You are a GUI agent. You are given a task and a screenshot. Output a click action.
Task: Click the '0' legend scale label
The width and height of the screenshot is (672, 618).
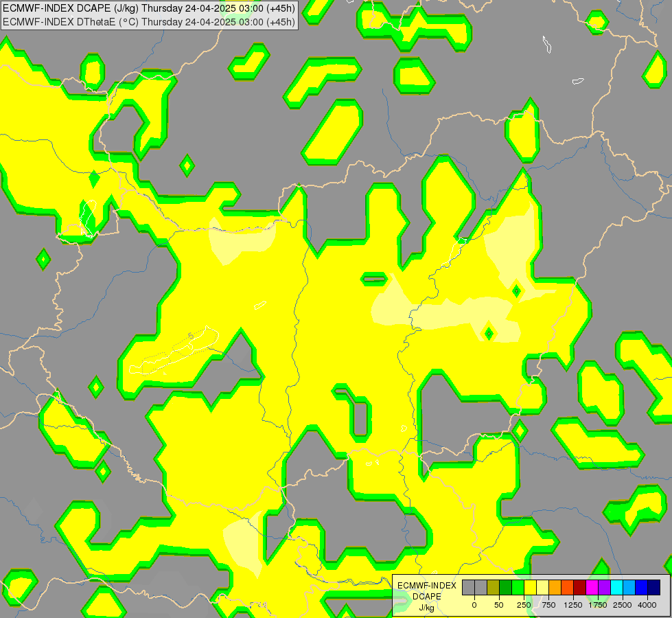pyautogui.click(x=474, y=605)
